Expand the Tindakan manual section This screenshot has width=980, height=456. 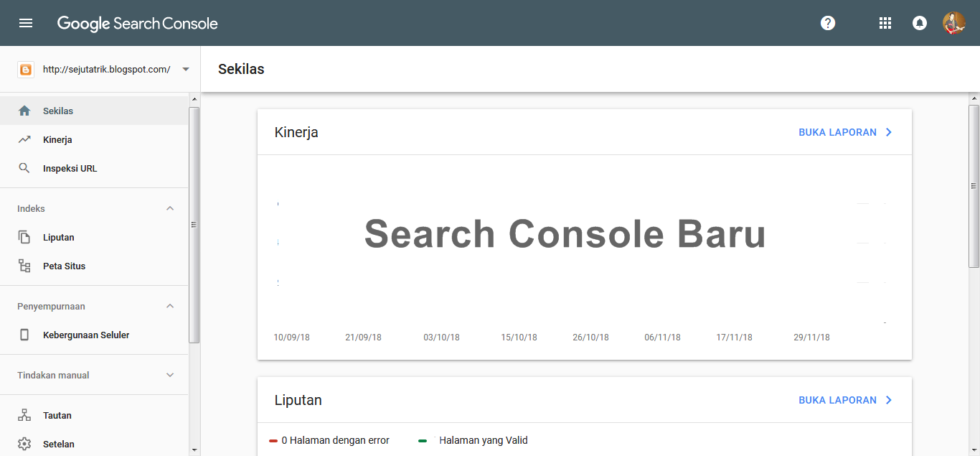[x=170, y=375]
